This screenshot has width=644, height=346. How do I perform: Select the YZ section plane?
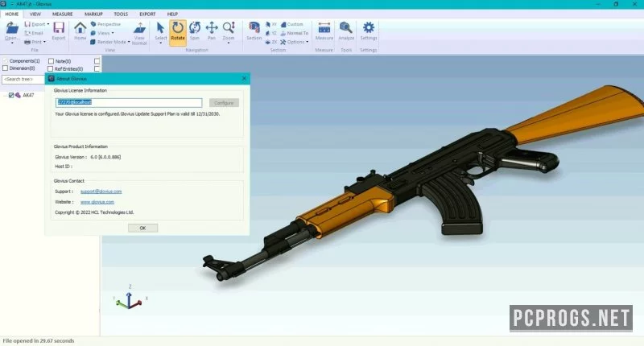271,33
